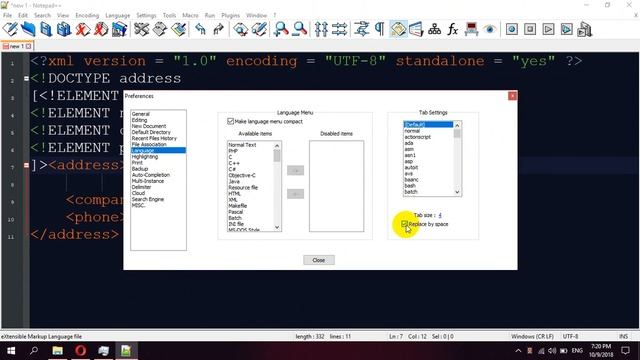Select Auto-Completion in Preferences list

pos(151,175)
